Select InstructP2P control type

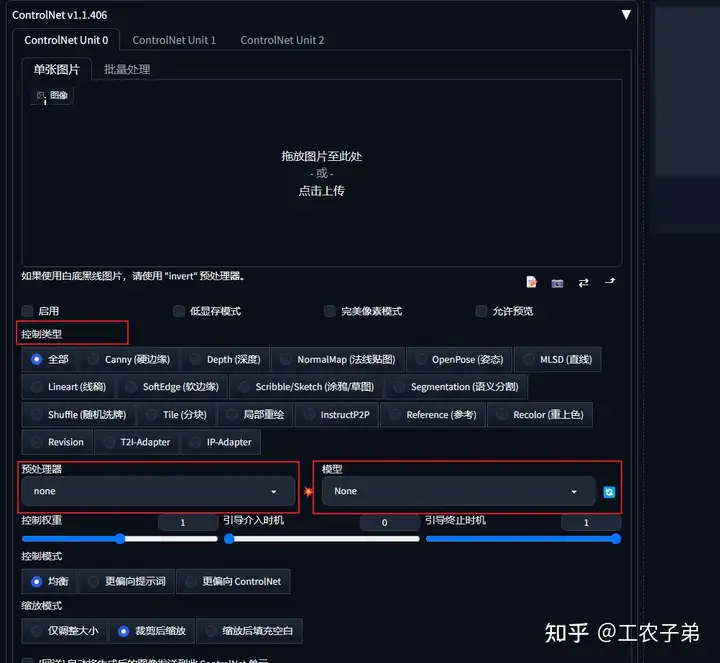point(337,415)
